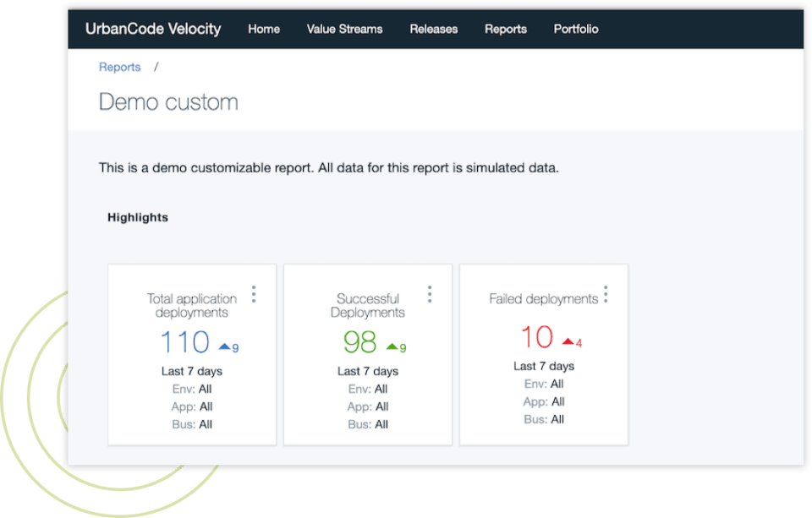Click the blue change value 9

click(x=236, y=348)
